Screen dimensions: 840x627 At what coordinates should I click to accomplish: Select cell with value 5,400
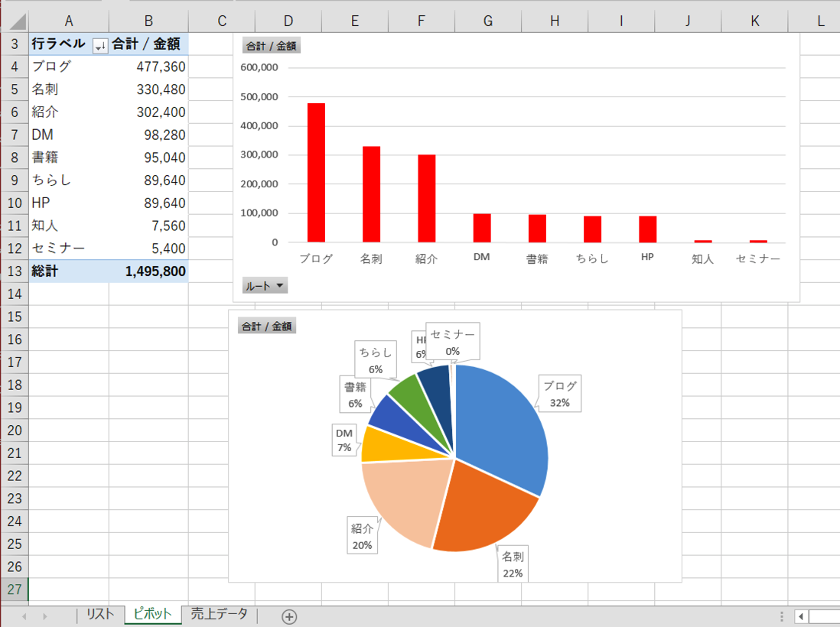pos(148,249)
